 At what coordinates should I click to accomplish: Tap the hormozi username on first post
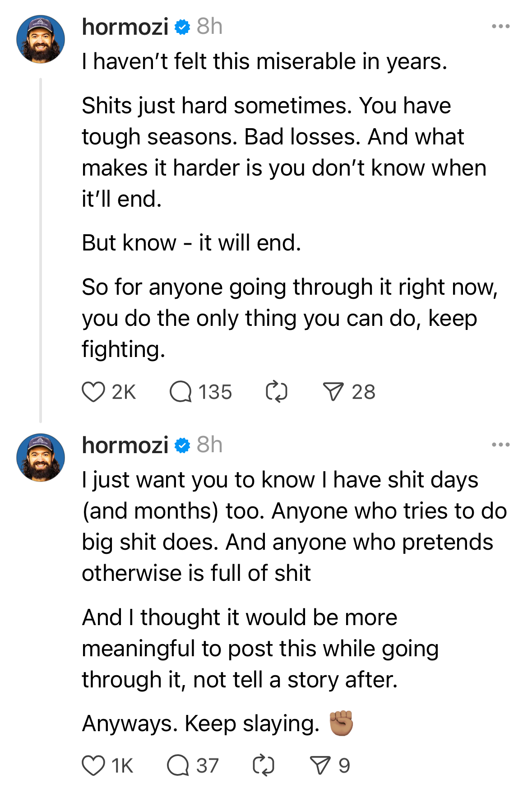tap(125, 27)
